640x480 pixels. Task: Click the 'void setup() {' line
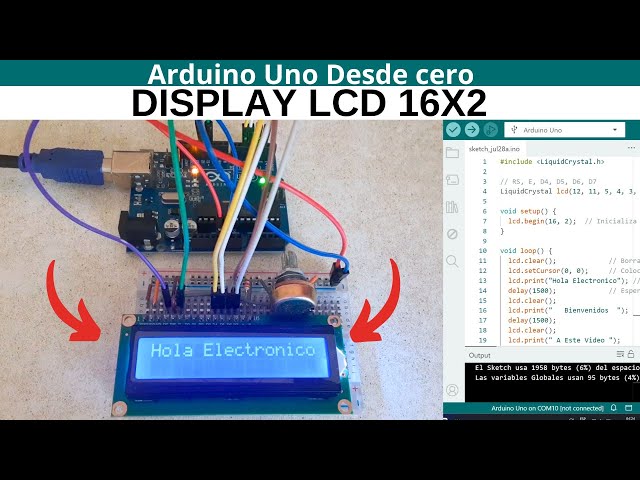click(528, 211)
